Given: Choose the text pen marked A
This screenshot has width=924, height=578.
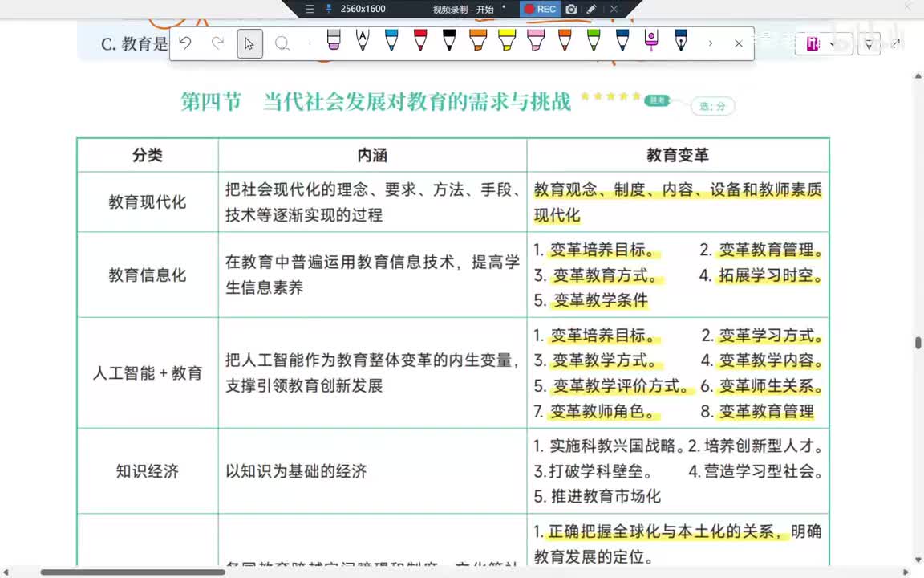Looking at the screenshot, I should 363,40.
